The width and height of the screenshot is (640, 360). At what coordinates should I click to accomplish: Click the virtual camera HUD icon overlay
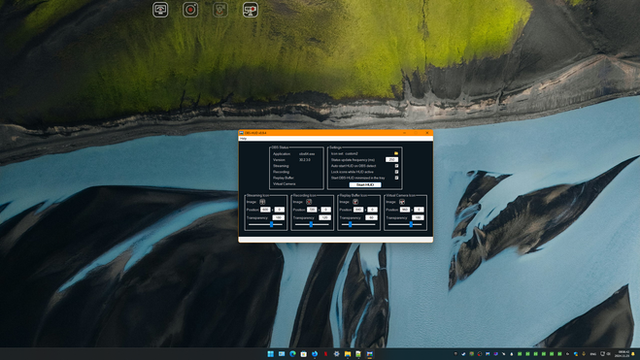250,10
